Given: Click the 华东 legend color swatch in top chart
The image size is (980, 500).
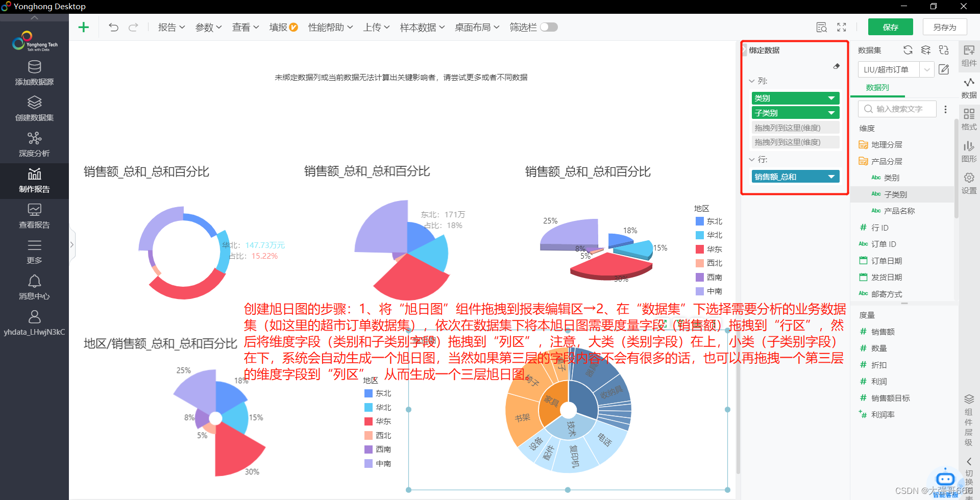Looking at the screenshot, I should [700, 249].
